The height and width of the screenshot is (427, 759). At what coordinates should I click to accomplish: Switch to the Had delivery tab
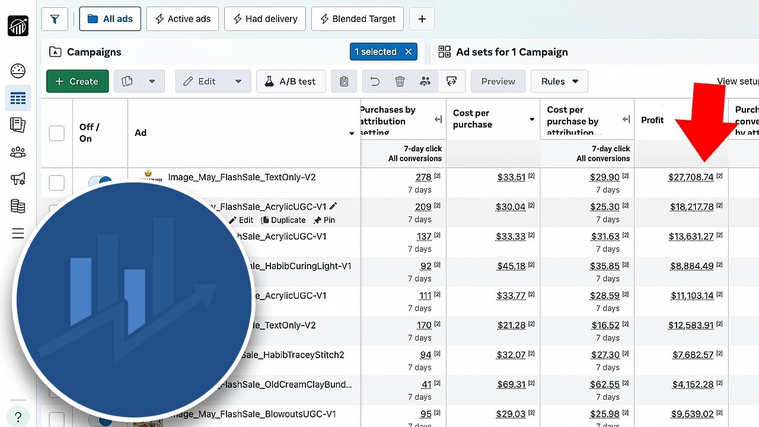264,18
